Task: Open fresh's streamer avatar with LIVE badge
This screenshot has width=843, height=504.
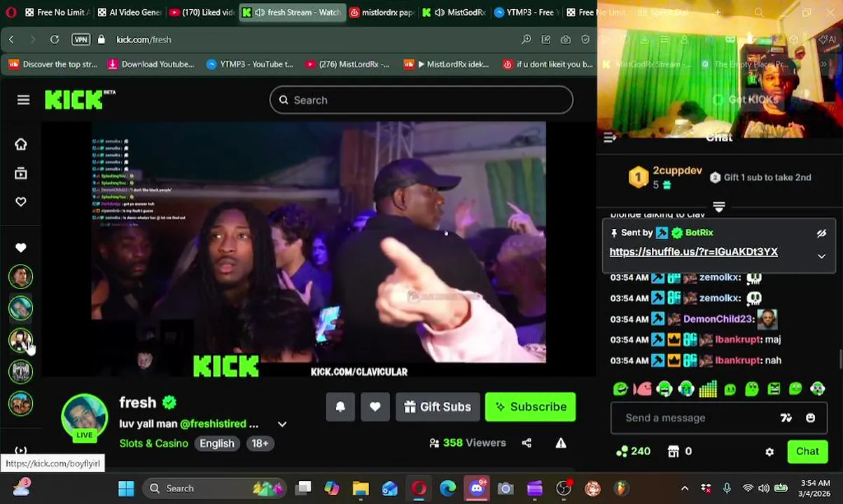Action: click(84, 417)
